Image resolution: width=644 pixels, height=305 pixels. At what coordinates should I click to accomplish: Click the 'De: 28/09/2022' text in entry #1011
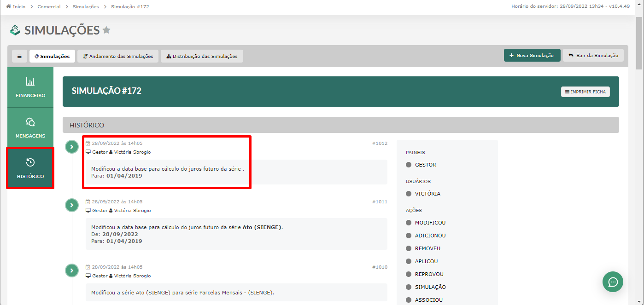[x=115, y=234]
